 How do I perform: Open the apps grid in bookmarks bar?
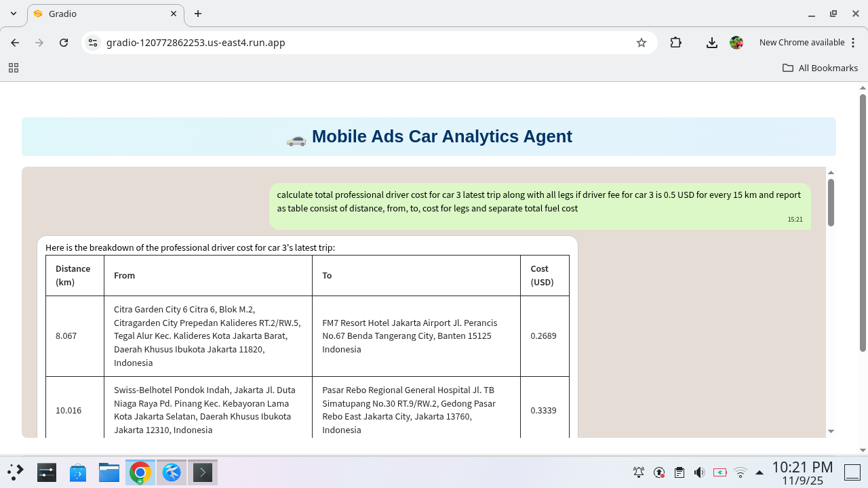point(14,68)
